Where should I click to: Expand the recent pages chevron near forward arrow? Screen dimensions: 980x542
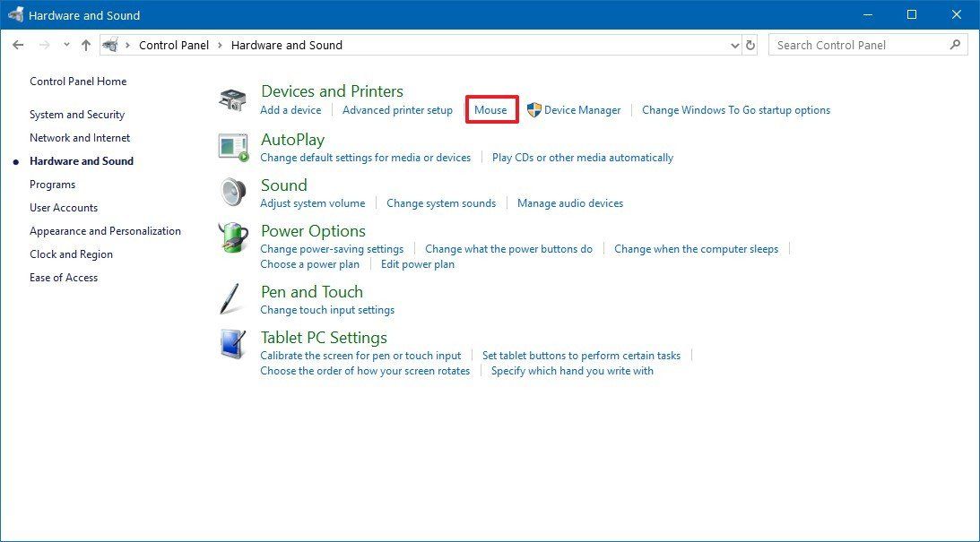(x=66, y=44)
